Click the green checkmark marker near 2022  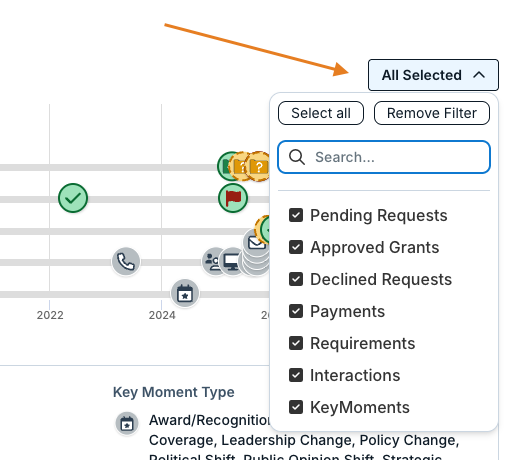pos(73,198)
